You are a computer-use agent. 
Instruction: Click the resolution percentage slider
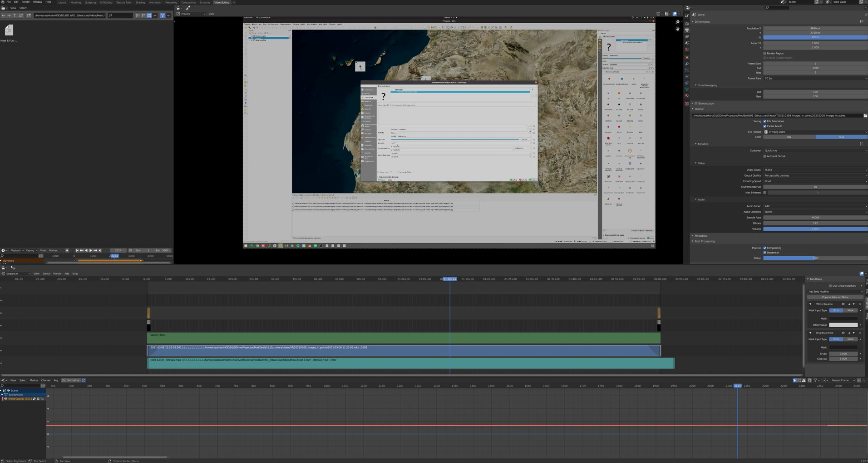[815, 37]
